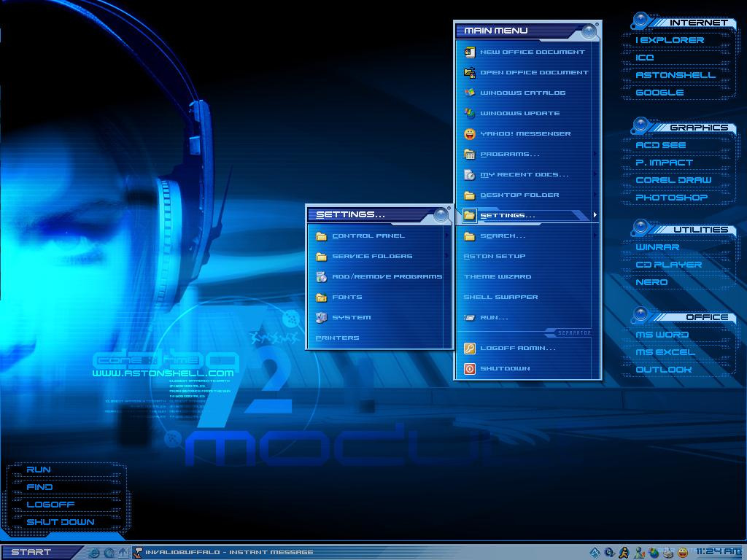The width and height of the screenshot is (747, 560).
Task: Launch Photoshop from the Graphics panel
Action: point(672,198)
